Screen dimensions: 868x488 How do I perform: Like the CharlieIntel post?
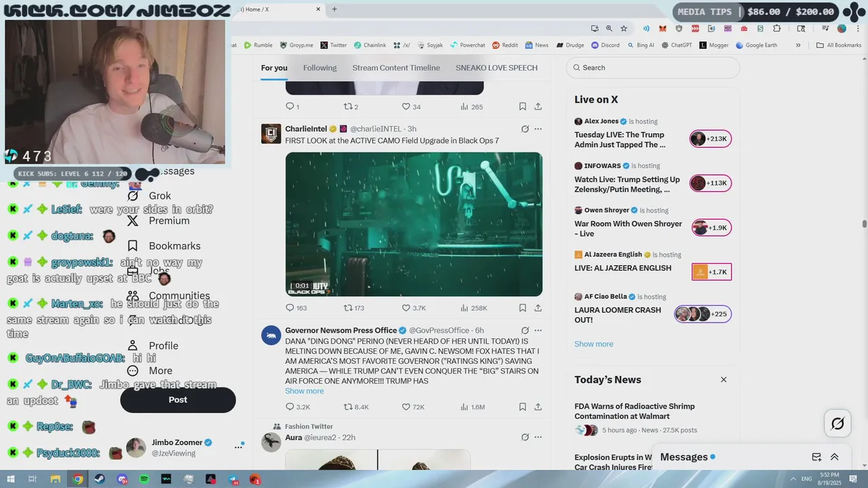point(414,308)
